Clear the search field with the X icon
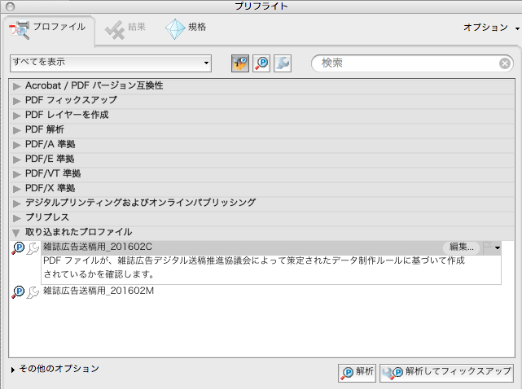The image size is (522, 389). click(505, 63)
